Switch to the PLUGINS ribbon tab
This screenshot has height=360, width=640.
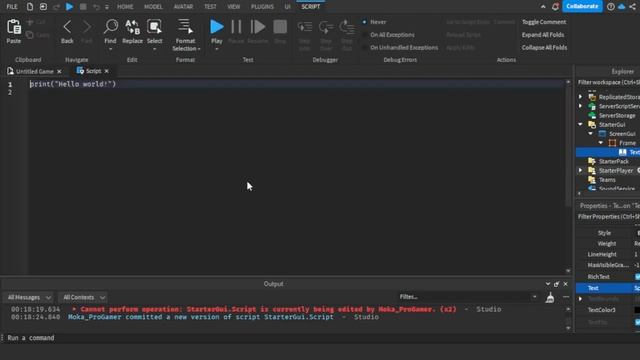pyautogui.click(x=262, y=7)
